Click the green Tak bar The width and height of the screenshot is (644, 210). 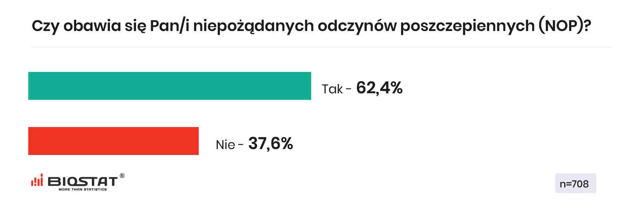point(170,86)
